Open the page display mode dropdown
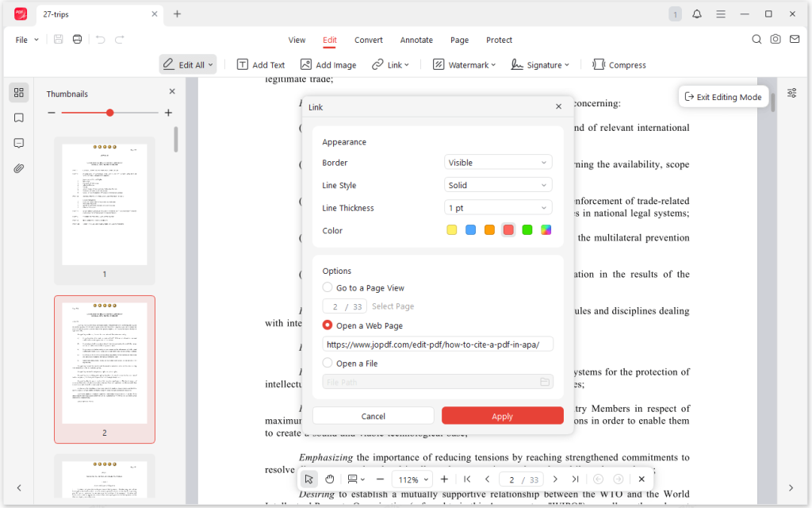Image resolution: width=812 pixels, height=508 pixels. point(356,479)
